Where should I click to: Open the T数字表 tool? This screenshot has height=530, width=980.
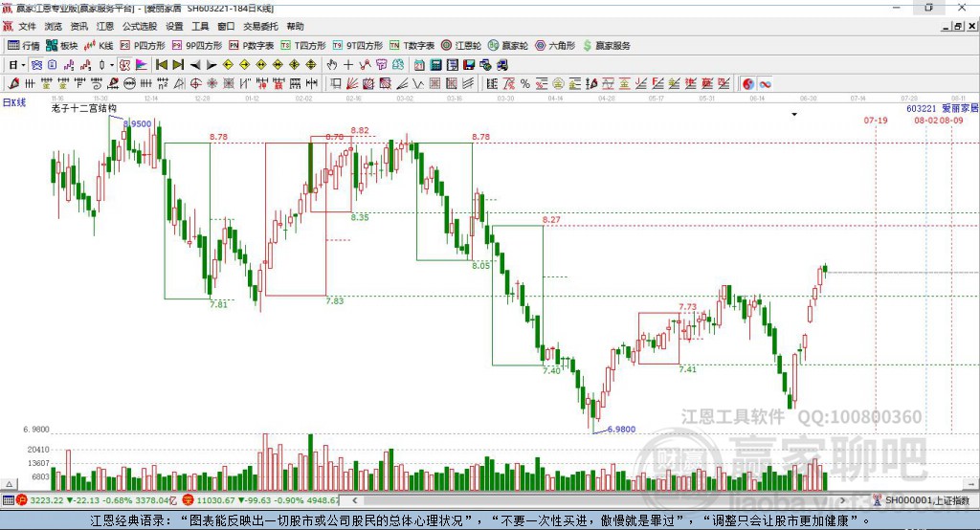412,46
